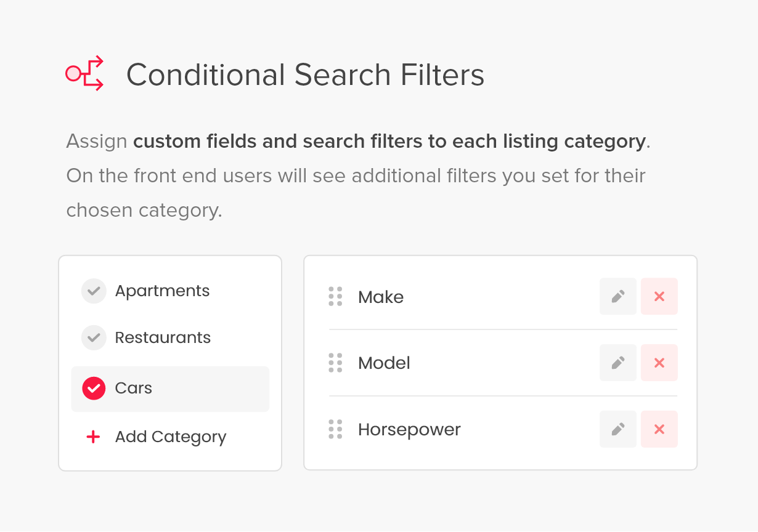
Task: Click the red plus icon beside Add Category
Action: 93,437
